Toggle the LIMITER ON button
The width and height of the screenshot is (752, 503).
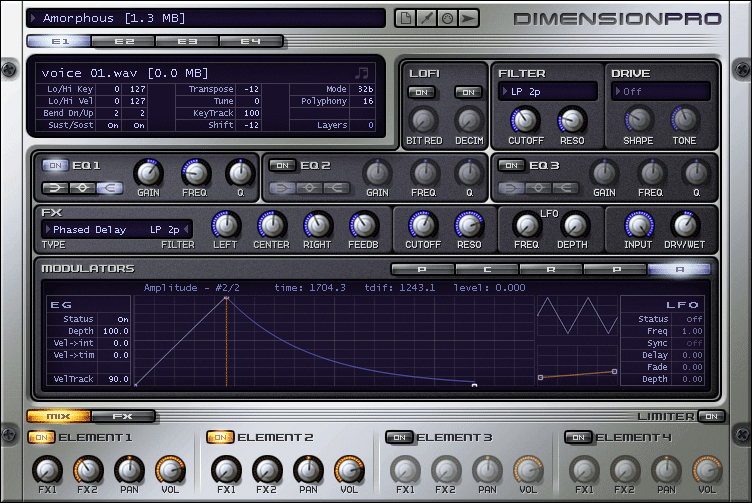(x=711, y=416)
